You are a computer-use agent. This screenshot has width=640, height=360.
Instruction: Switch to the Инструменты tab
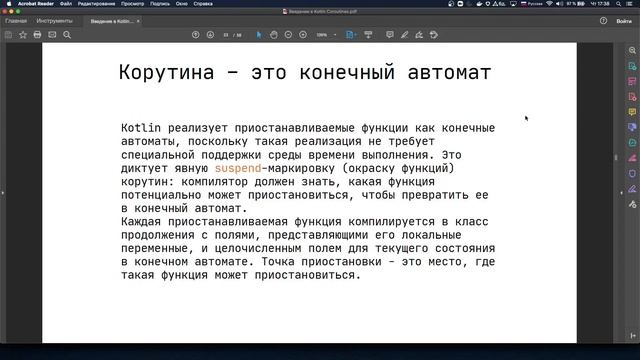[54, 21]
